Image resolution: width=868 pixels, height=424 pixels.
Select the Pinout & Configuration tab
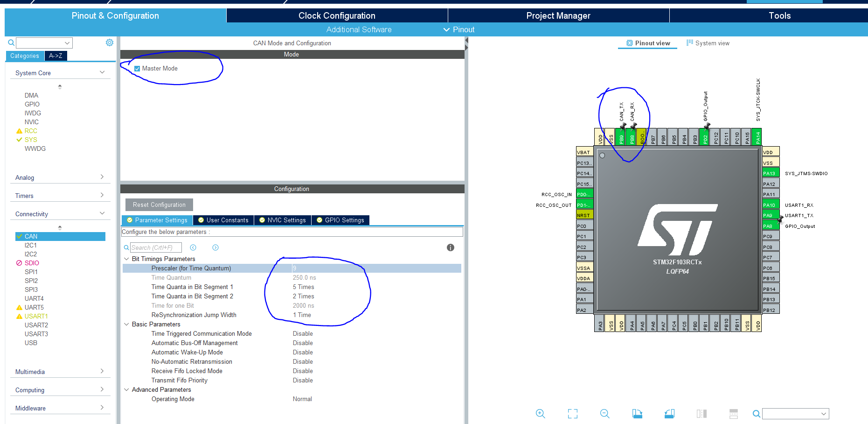point(115,15)
